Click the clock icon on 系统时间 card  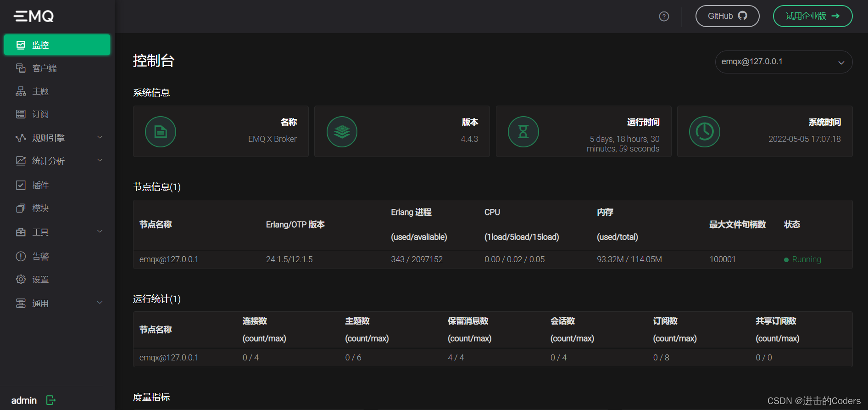pos(705,132)
